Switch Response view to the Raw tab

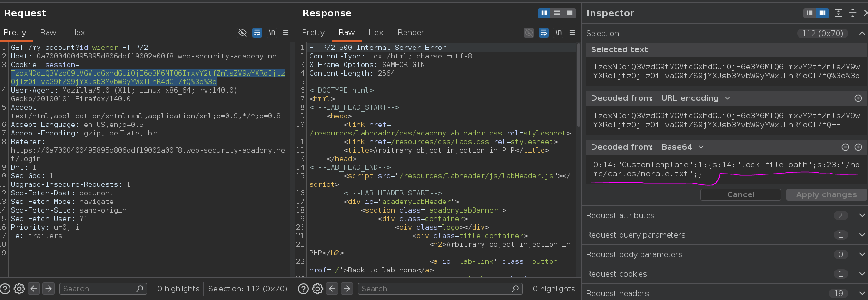click(x=346, y=32)
